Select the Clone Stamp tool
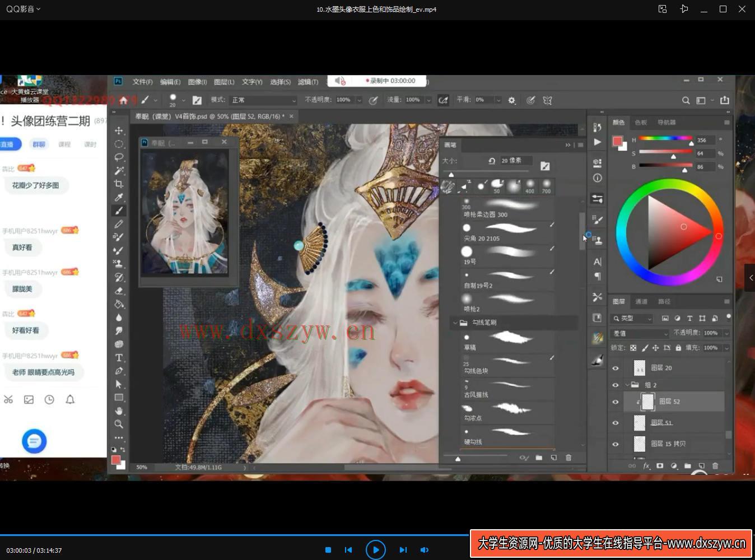This screenshot has height=560, width=755. pyautogui.click(x=119, y=264)
